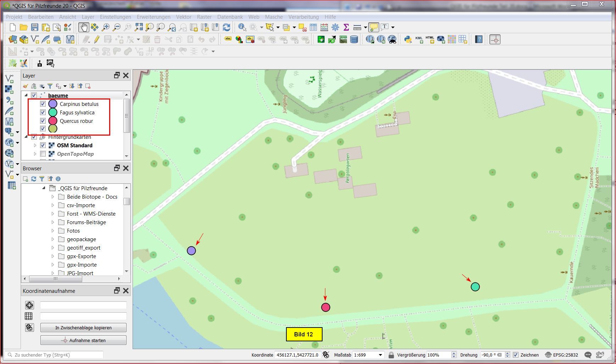Screen dimensions: 616x364
Task: Enable the OpenTopoMap layer checkbox
Action: tap(43, 154)
